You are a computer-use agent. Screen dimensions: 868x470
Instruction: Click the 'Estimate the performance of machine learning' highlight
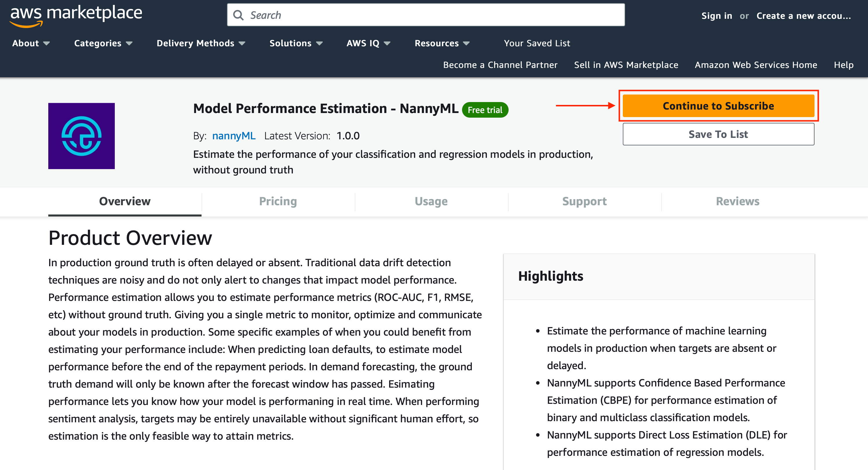pos(662,348)
